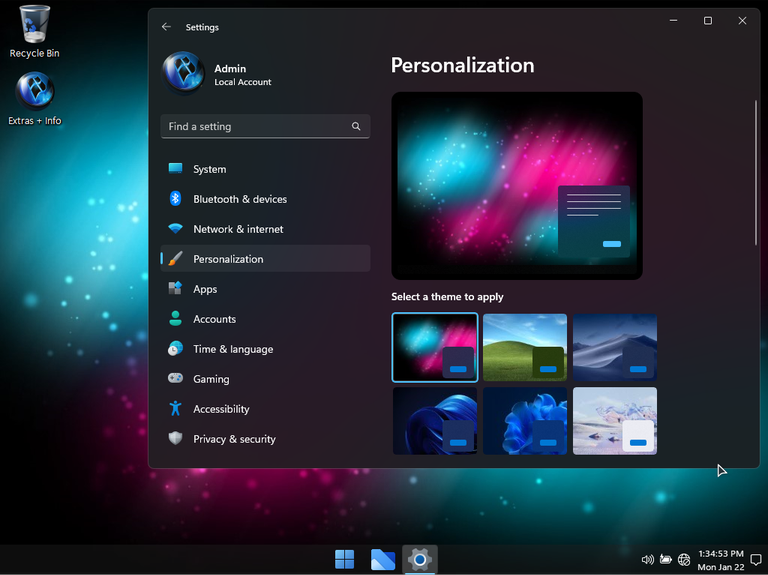Click the Windows Start button on taskbar
Viewport: 768px width, 575px height.
click(344, 559)
